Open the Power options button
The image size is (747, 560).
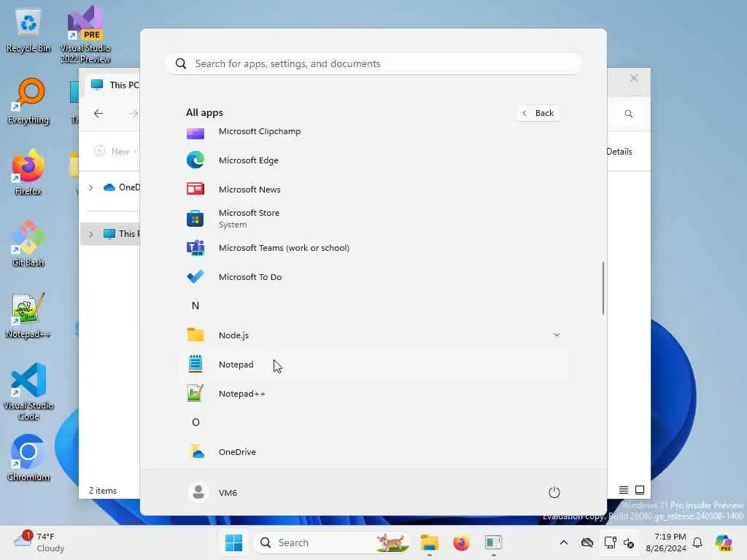pos(554,492)
